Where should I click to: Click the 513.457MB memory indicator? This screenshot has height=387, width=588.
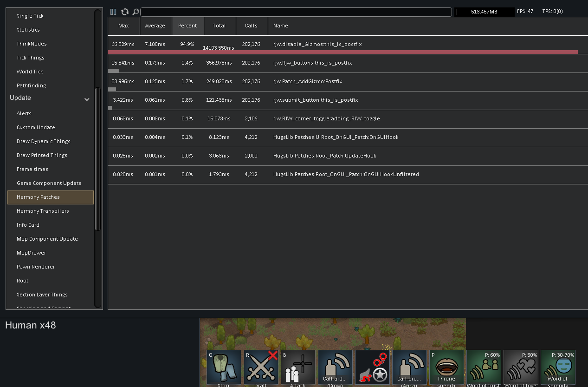[484, 12]
